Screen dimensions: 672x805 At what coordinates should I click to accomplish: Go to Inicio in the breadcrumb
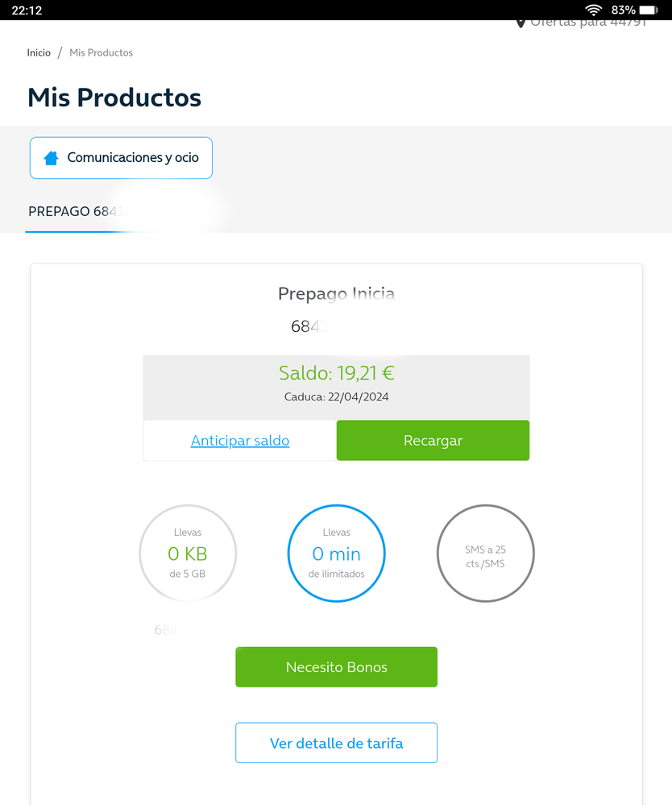point(39,52)
